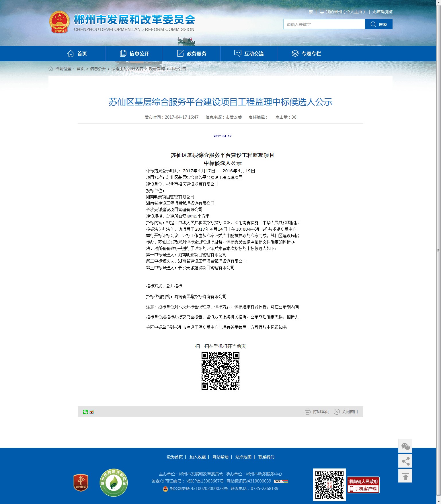Go to 信息公开 in the breadcrumb
Screen dimensions: 441x504
coord(98,69)
